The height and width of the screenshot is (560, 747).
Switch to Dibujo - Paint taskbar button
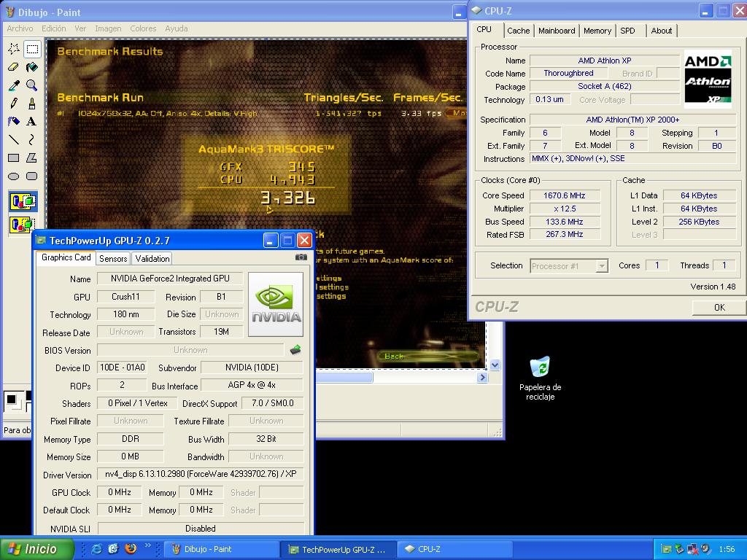(220, 549)
